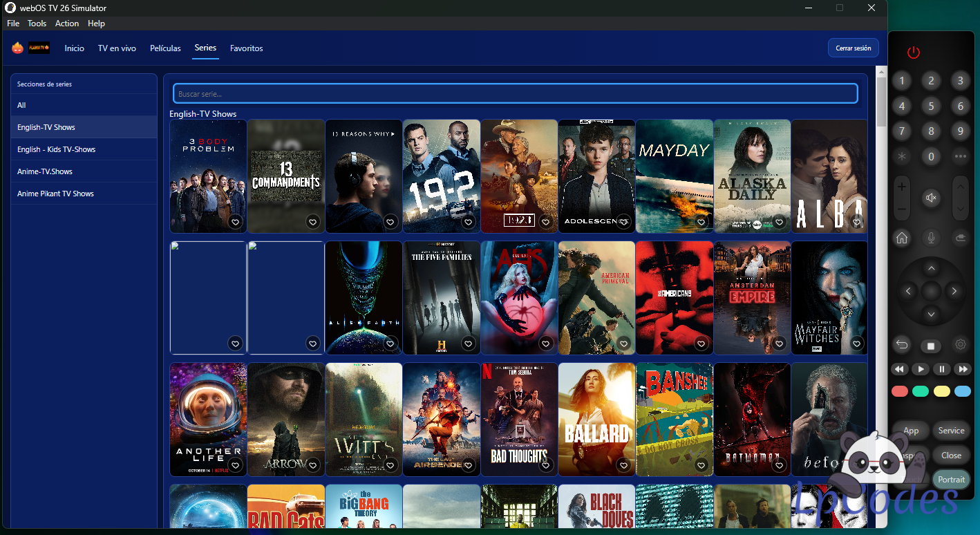Switch to the Películas tab
This screenshot has width=980, height=535.
[x=165, y=48]
